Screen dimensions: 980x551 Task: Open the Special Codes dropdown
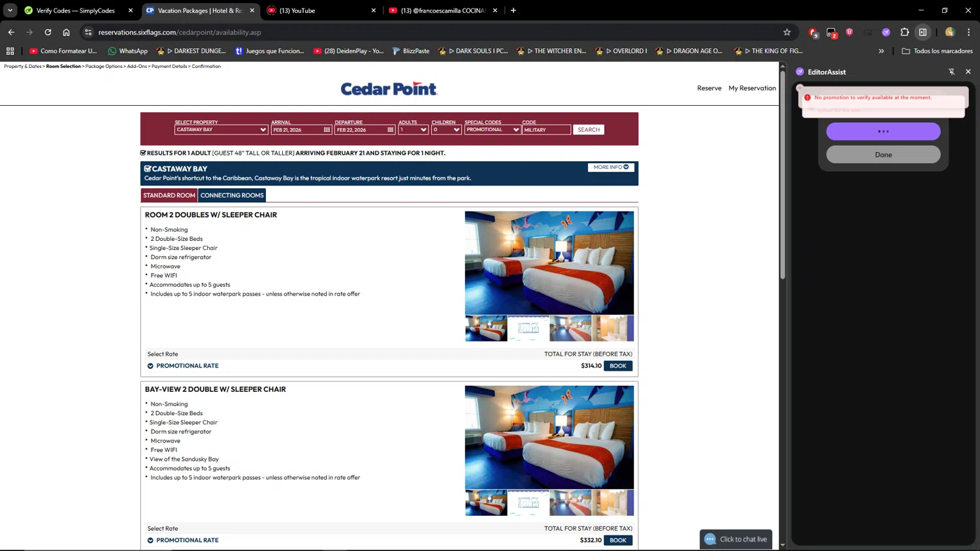(493, 130)
